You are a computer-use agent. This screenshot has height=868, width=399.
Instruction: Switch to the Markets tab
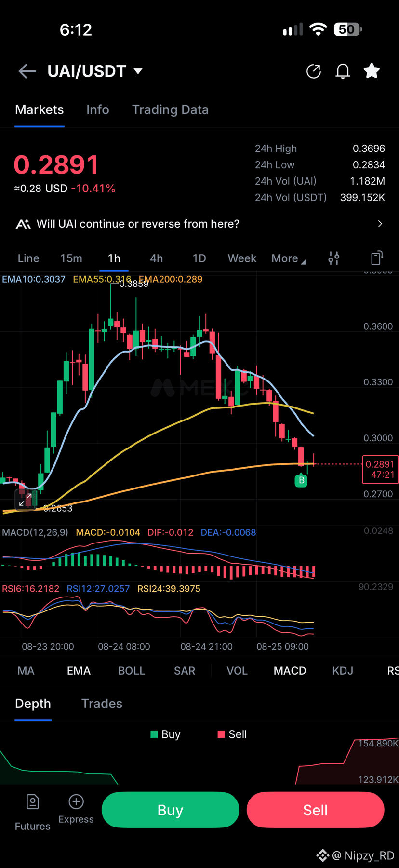tap(40, 110)
